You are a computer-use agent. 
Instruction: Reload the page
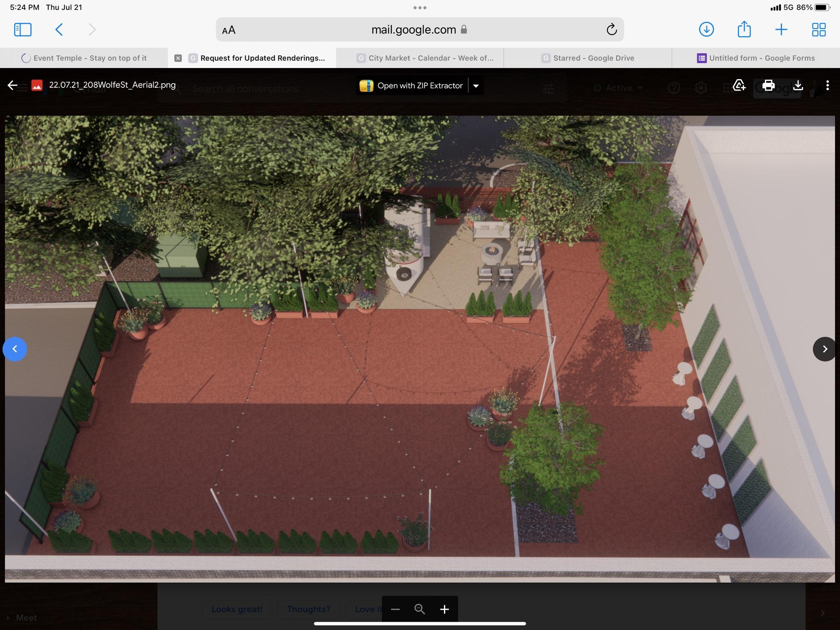tap(611, 30)
